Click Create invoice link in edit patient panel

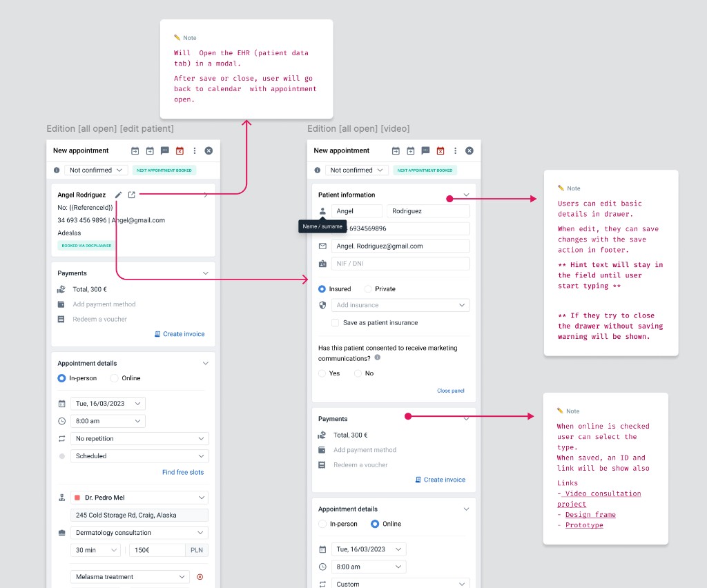coord(180,334)
